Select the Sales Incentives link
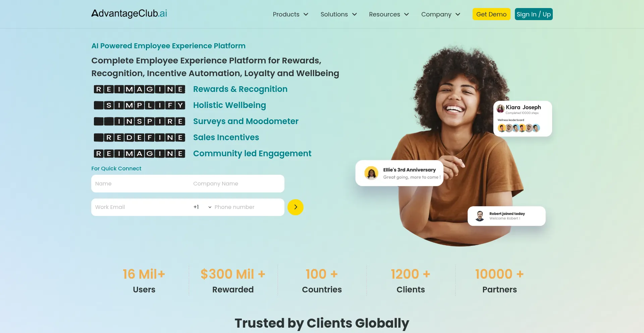The image size is (644, 333). 226,137
